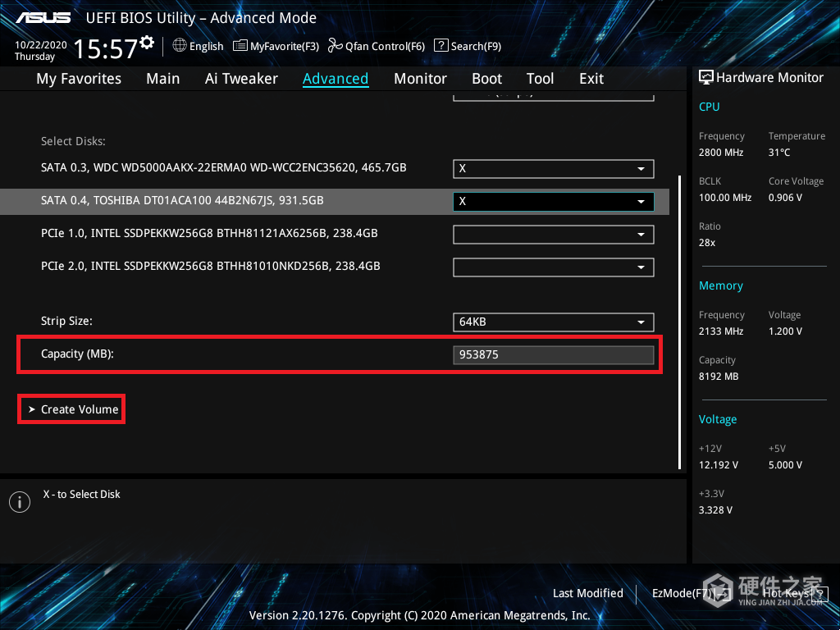Viewport: 840px width, 630px height.
Task: Click the CPU section heading
Action: [709, 107]
